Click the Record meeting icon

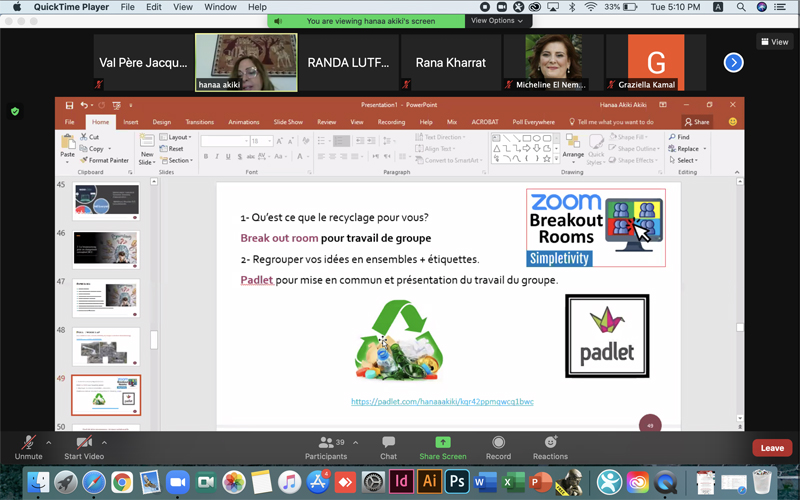(x=498, y=442)
